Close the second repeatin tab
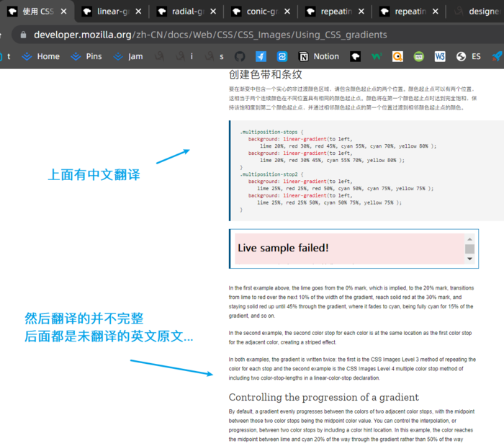This screenshot has height=446, width=504. pyautogui.click(x=435, y=12)
